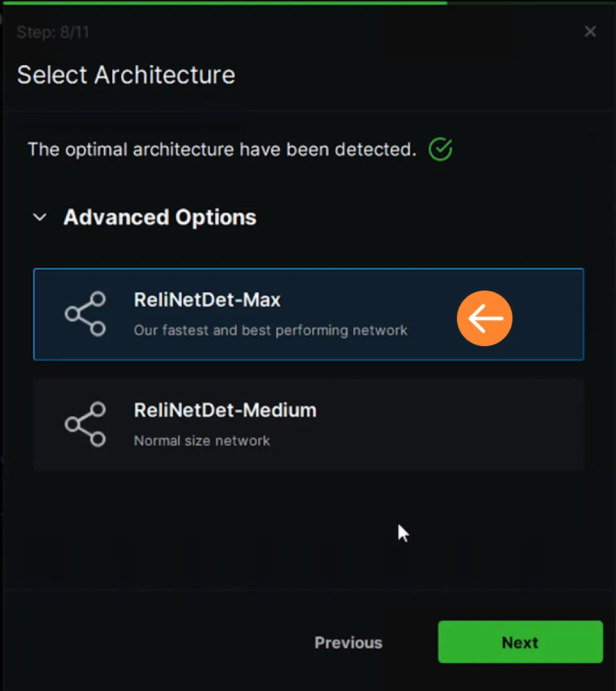Close the Select Architecture dialog
616x691 pixels.
[590, 32]
